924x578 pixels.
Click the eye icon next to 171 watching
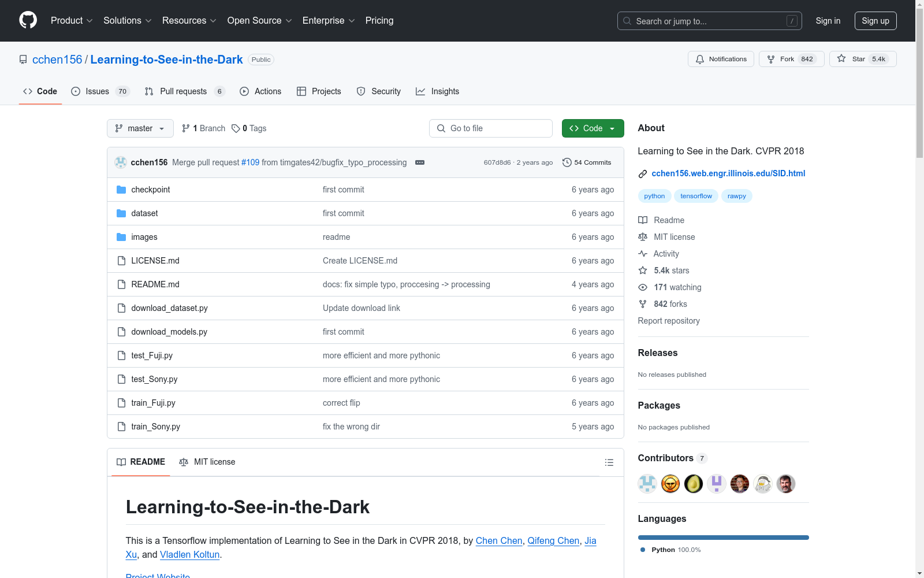[x=643, y=287]
